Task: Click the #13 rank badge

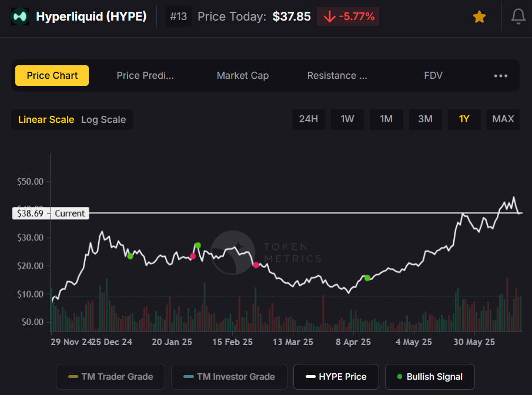Action: pos(179,16)
